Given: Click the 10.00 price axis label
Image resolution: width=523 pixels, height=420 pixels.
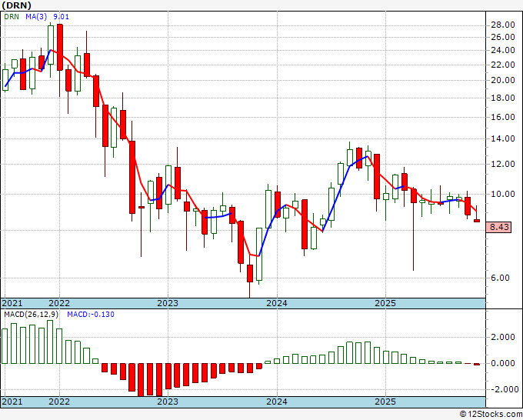Looking at the screenshot, I should pos(503,194).
